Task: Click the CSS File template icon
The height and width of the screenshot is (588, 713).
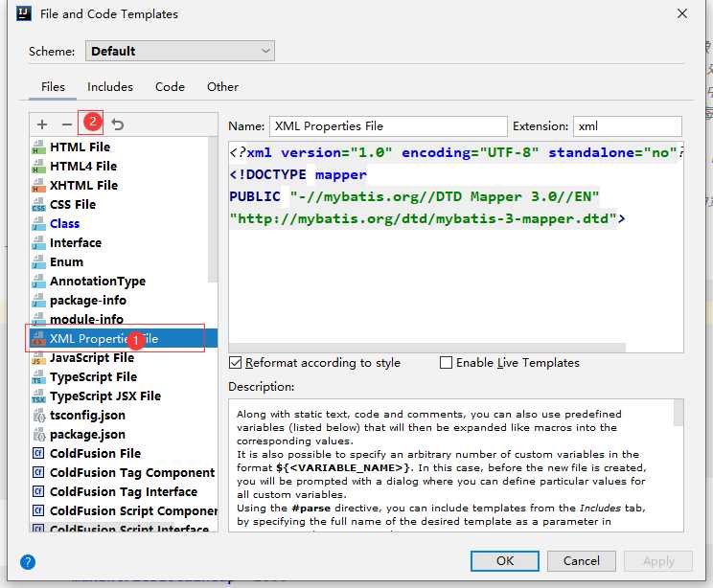Action: [x=38, y=205]
